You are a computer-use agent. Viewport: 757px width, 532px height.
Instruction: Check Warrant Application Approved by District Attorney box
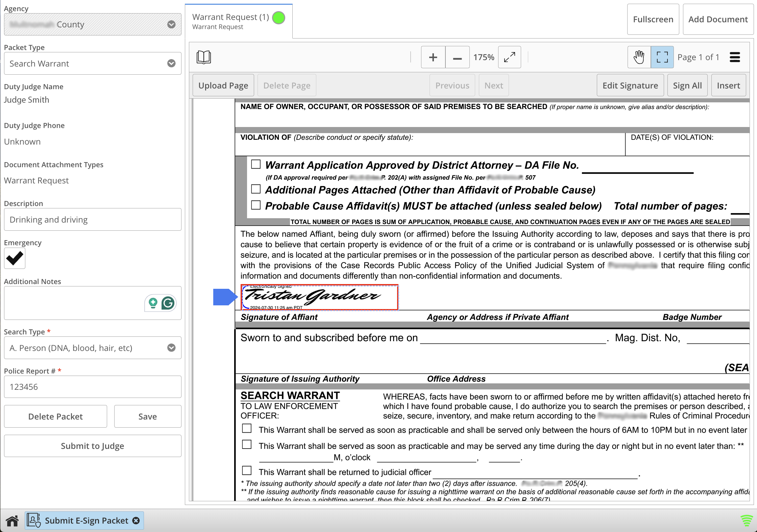[256, 164]
